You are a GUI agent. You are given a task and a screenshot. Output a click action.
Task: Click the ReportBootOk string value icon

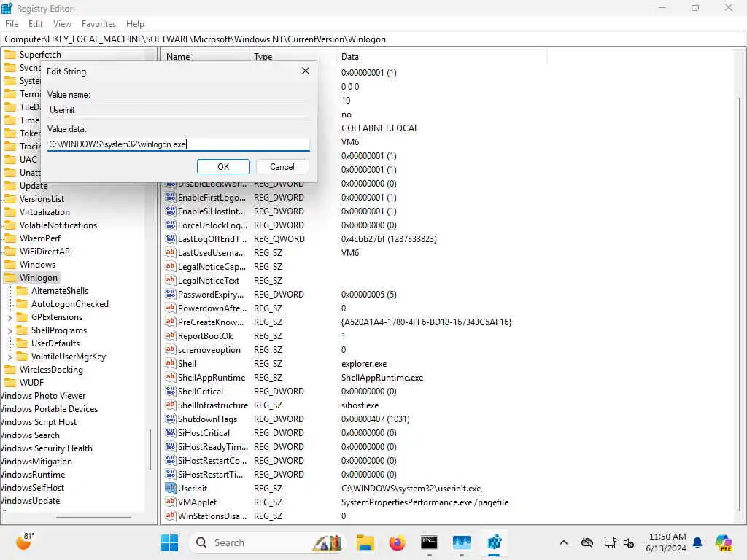coord(171,335)
